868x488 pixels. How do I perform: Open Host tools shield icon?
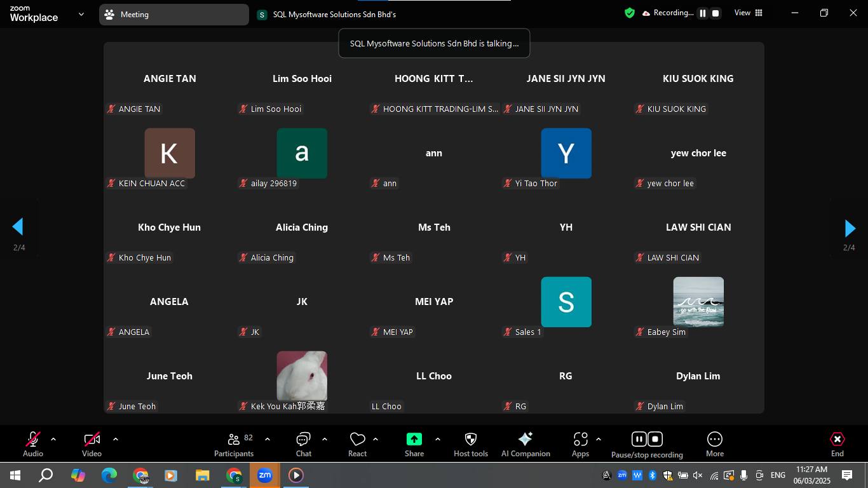pos(470,444)
